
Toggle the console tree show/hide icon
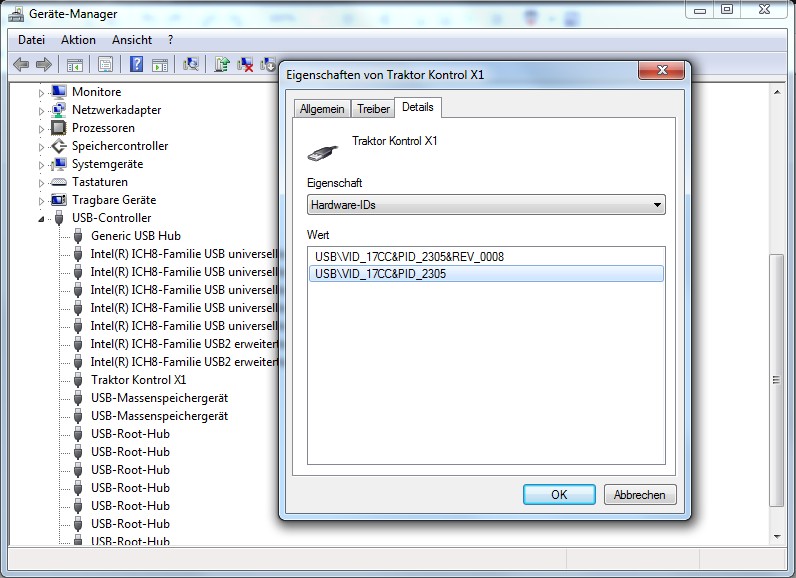[75, 64]
